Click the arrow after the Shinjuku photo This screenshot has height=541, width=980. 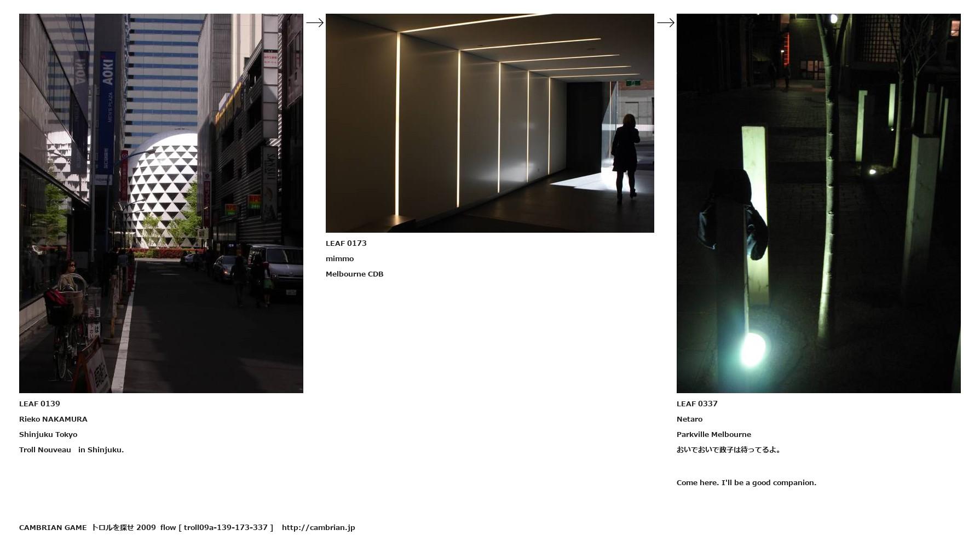click(x=314, y=22)
